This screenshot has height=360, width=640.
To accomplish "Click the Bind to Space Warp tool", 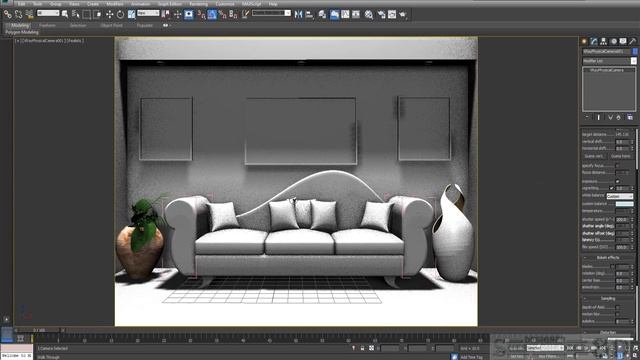I will point(29,14).
